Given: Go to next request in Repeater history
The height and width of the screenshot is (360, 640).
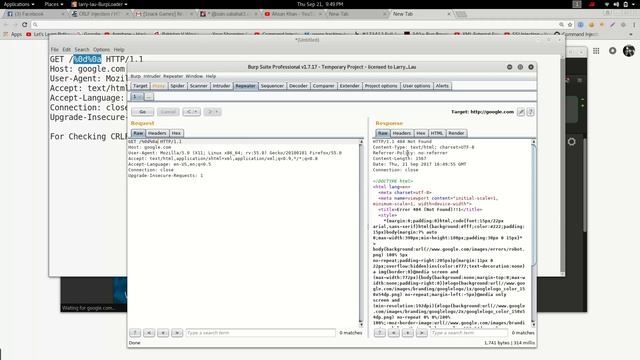Looking at the screenshot, I should 212,112.
